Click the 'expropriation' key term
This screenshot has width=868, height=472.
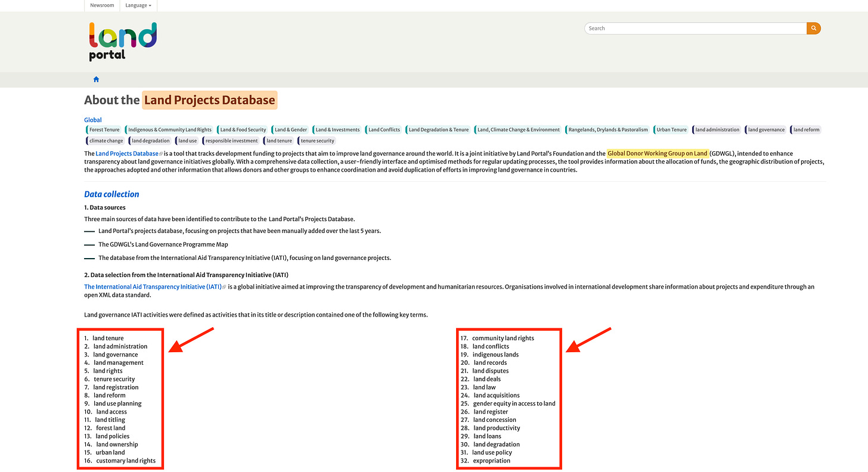pos(492,461)
